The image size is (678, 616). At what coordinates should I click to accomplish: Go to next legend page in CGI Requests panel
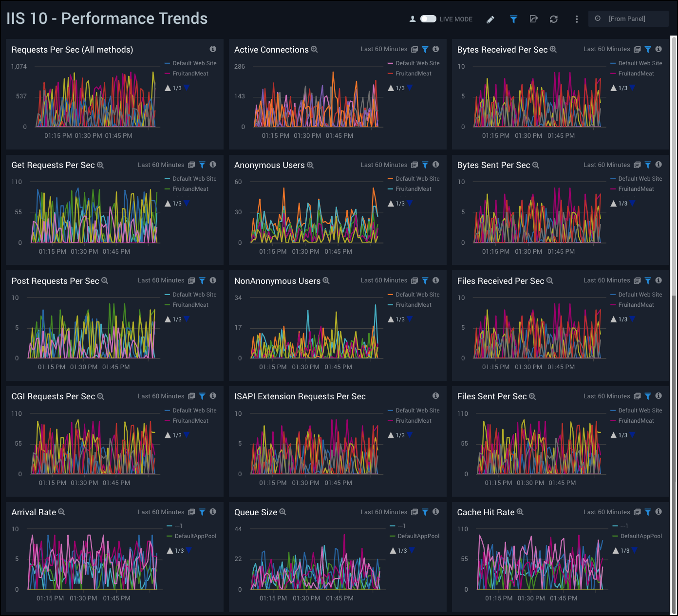(x=187, y=435)
